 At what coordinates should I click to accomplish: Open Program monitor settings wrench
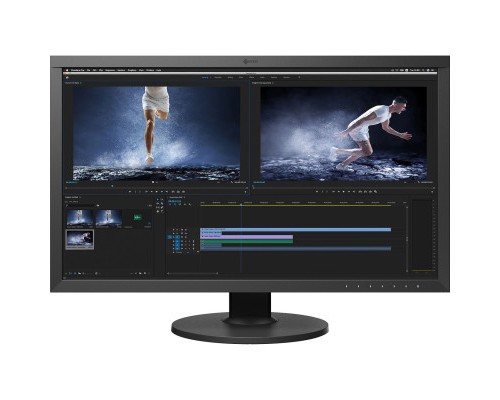(x=419, y=182)
